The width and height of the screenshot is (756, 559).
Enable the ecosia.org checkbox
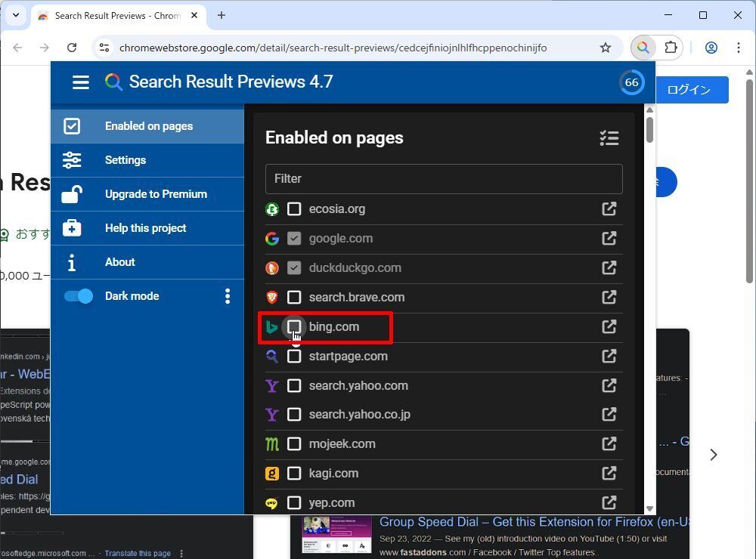(294, 209)
